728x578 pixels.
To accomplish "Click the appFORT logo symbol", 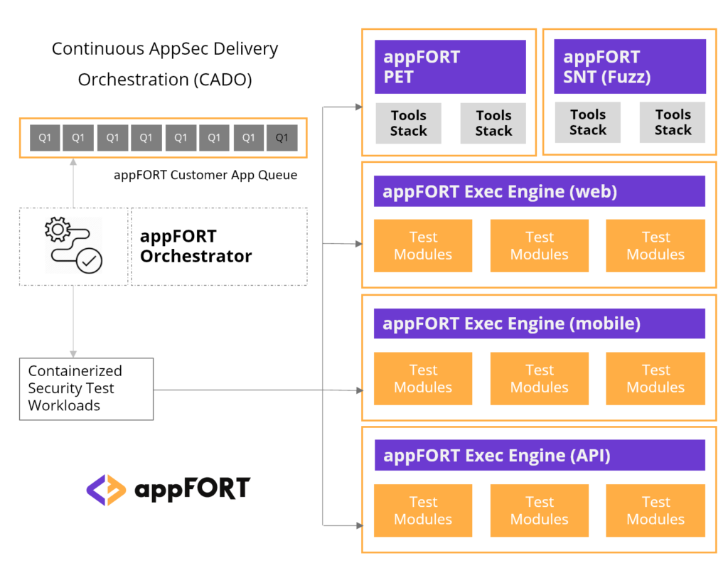I will click(x=106, y=490).
